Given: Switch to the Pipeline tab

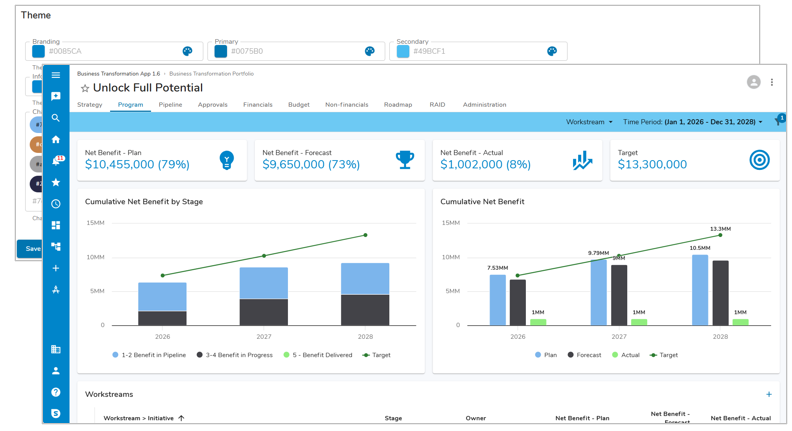Looking at the screenshot, I should click(x=170, y=105).
